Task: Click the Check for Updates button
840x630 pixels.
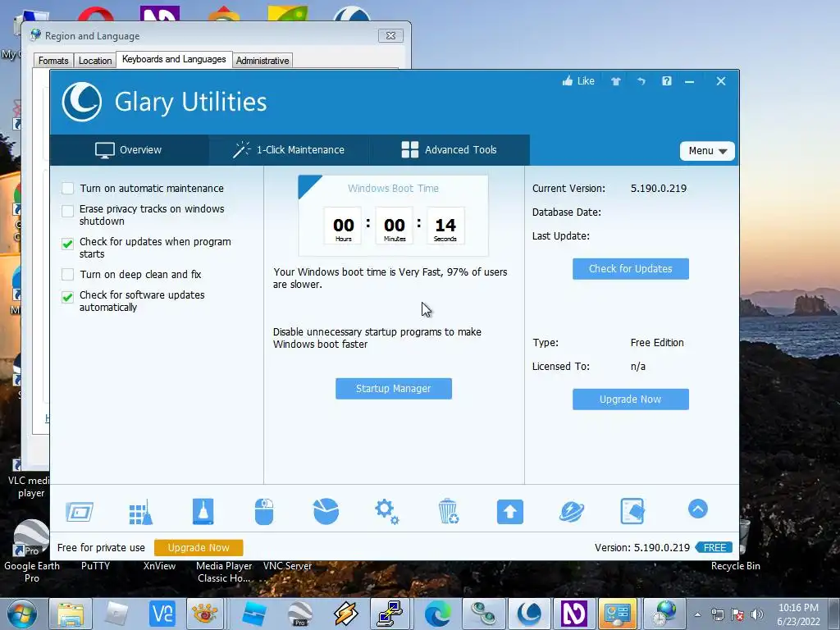Action: tap(631, 269)
